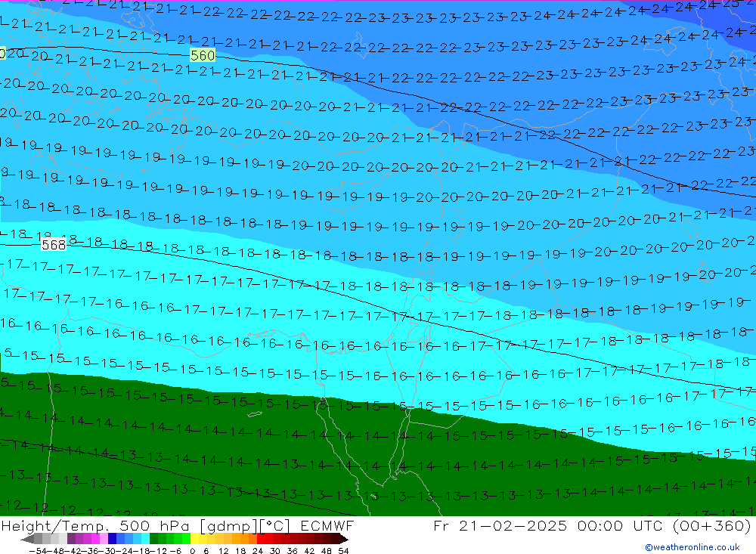This screenshot has height=554, width=756.
Task: Click the -54 value on the legend
Action: click(x=38, y=551)
